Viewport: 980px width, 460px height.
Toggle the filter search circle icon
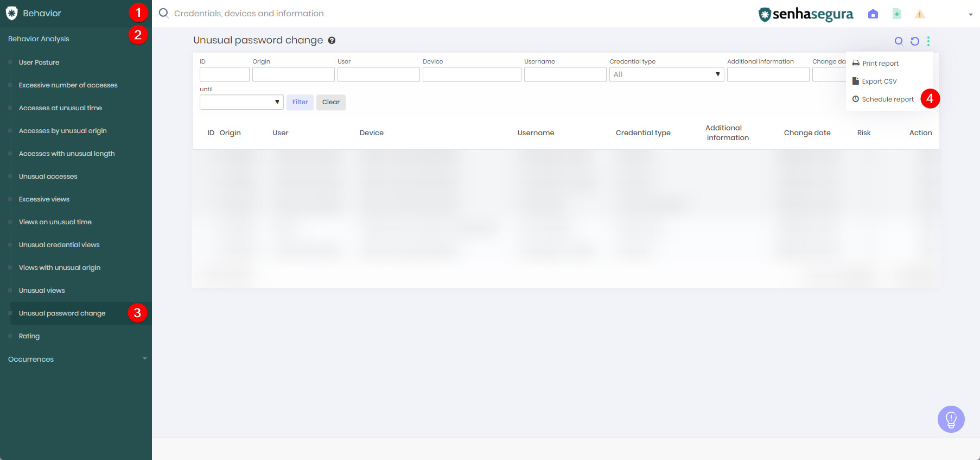click(899, 41)
